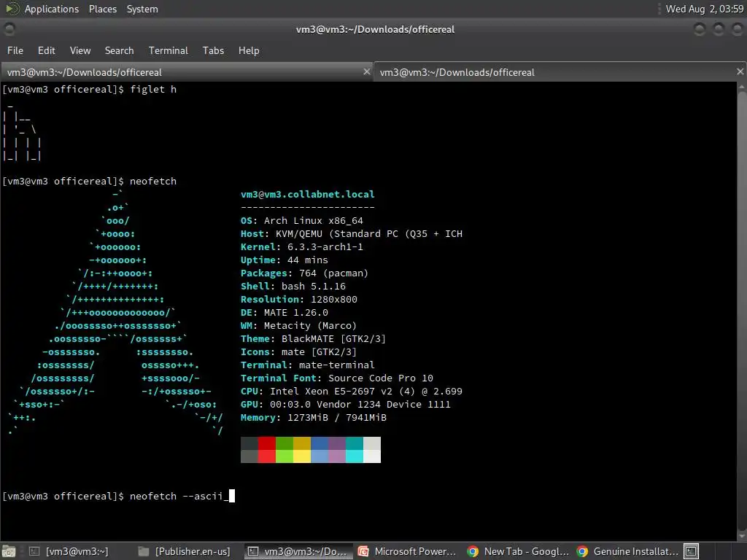Screen dimensions: 747x560
Task: Open the File menu
Action: click(x=15, y=50)
